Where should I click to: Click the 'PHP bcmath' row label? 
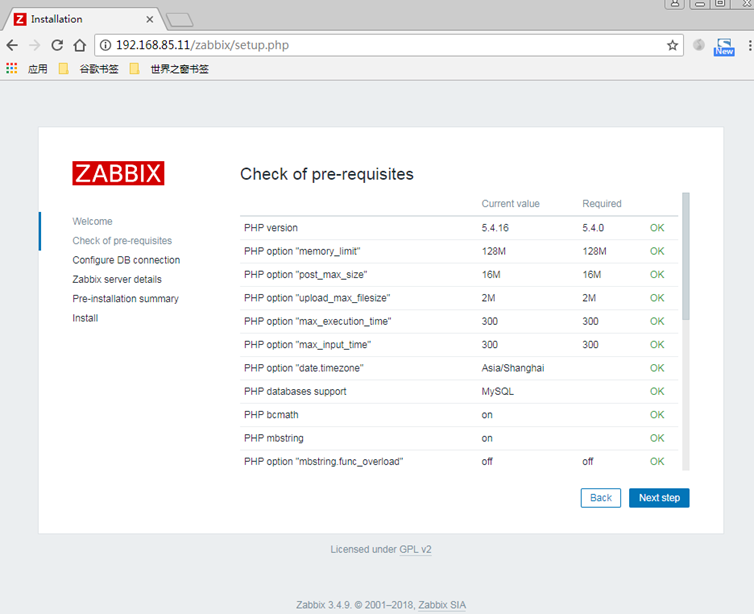[271, 415]
